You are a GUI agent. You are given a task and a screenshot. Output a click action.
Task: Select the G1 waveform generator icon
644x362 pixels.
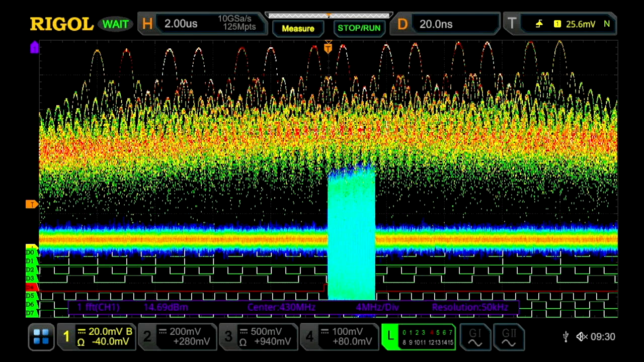pos(475,337)
